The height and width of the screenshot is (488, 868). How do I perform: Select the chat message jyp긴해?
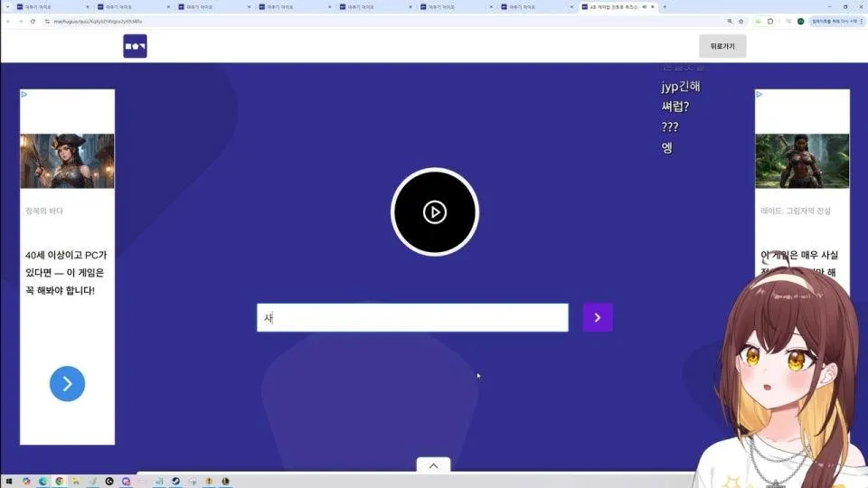point(681,87)
